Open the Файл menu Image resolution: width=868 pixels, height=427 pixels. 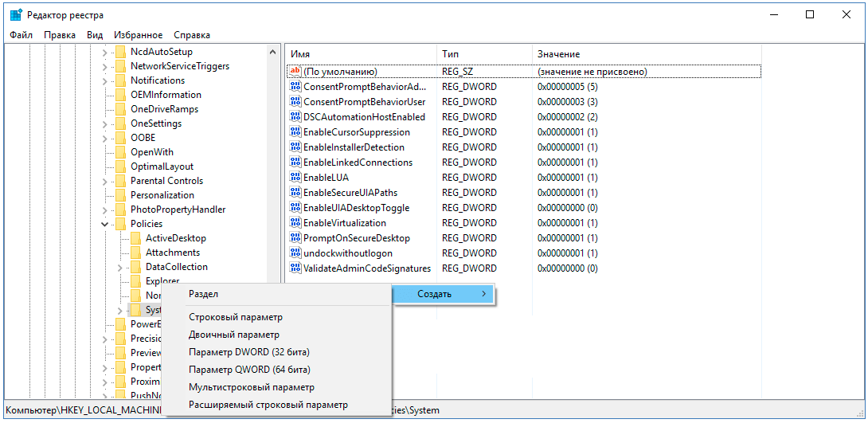[22, 35]
